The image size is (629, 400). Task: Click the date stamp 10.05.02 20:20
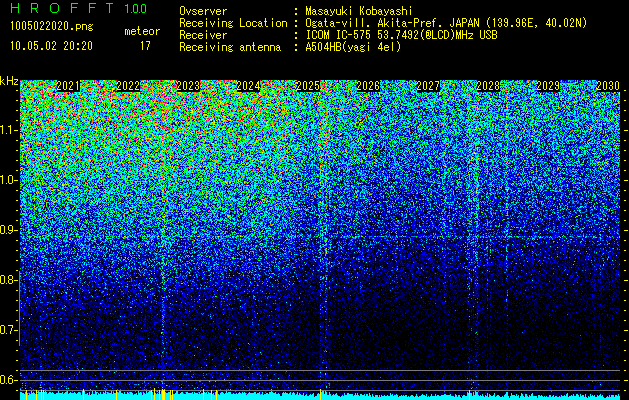pyautogui.click(x=51, y=46)
